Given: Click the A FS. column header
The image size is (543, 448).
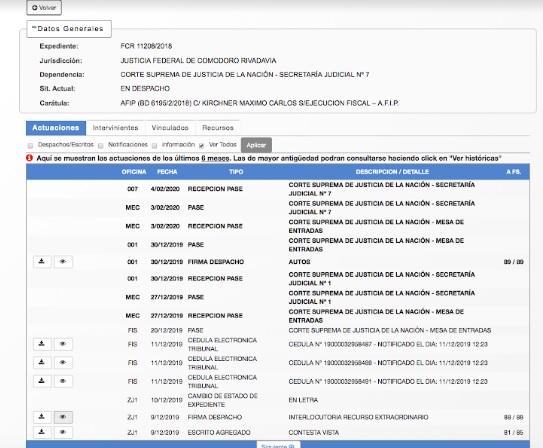Looking at the screenshot, I should tap(513, 172).
